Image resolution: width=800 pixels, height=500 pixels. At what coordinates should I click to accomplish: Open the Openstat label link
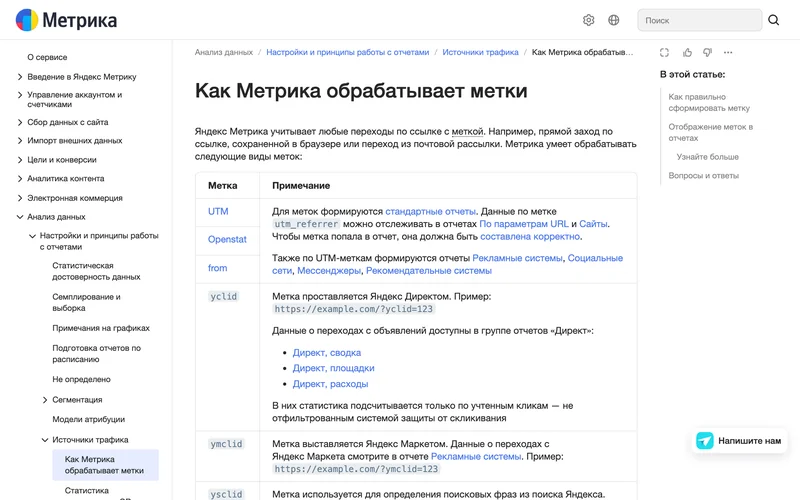click(227, 239)
